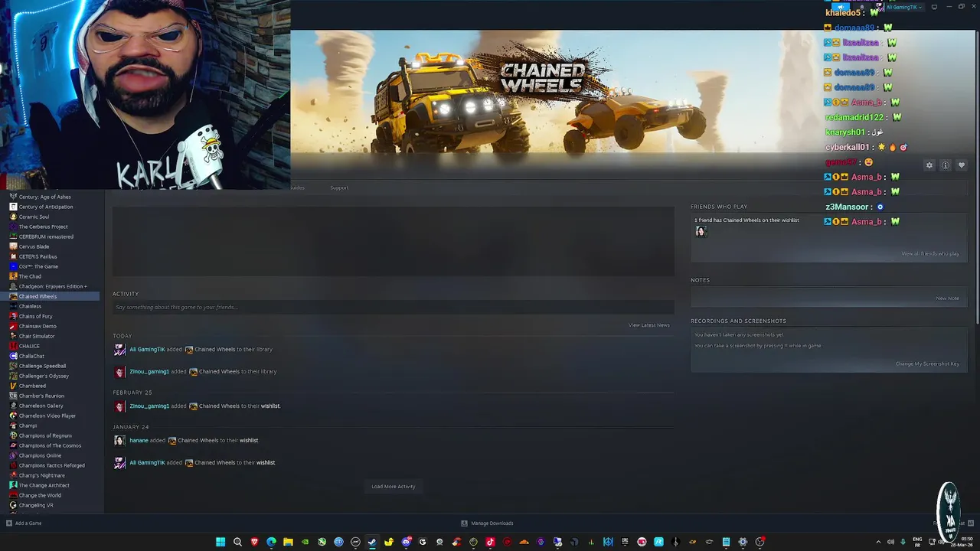The image size is (980, 551).
Task: Open the Windows Start menu
Action: [x=220, y=542]
